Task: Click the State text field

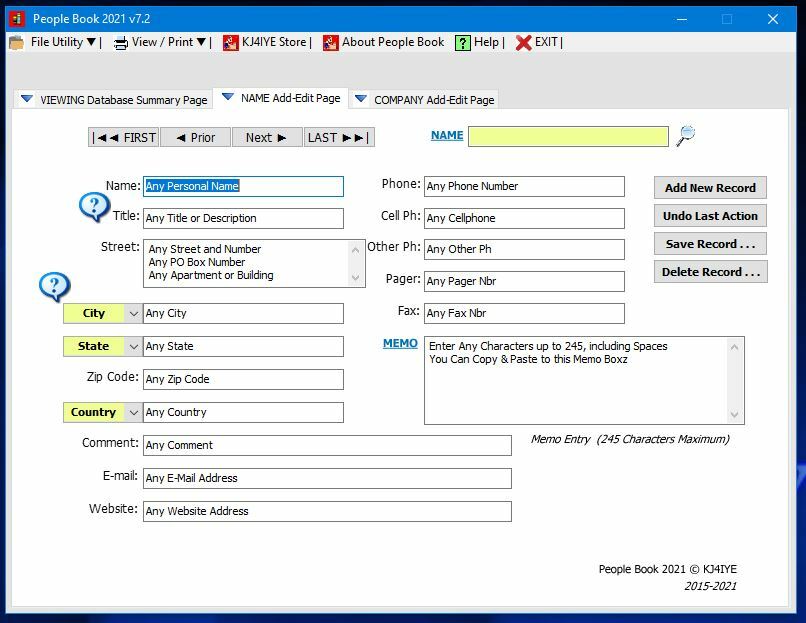Action: pos(243,346)
